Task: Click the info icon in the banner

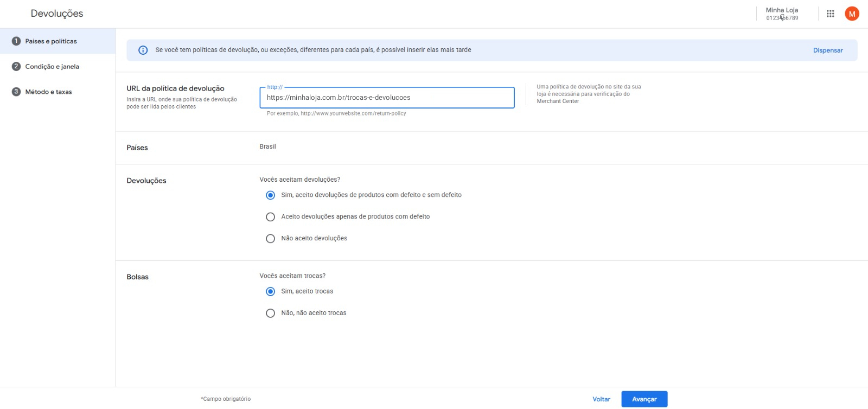Action: pyautogui.click(x=143, y=50)
